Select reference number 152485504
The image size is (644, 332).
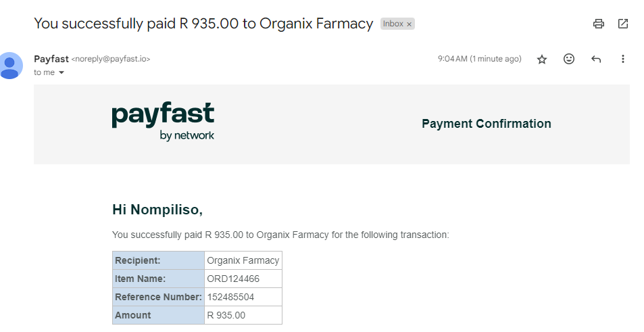click(243, 297)
